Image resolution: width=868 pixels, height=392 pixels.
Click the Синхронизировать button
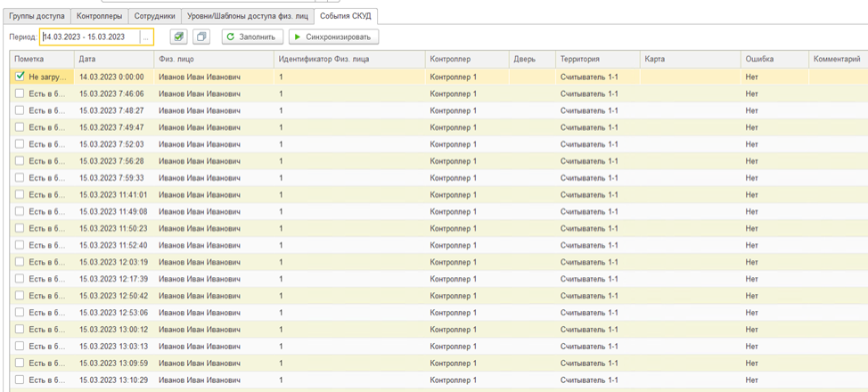point(334,37)
